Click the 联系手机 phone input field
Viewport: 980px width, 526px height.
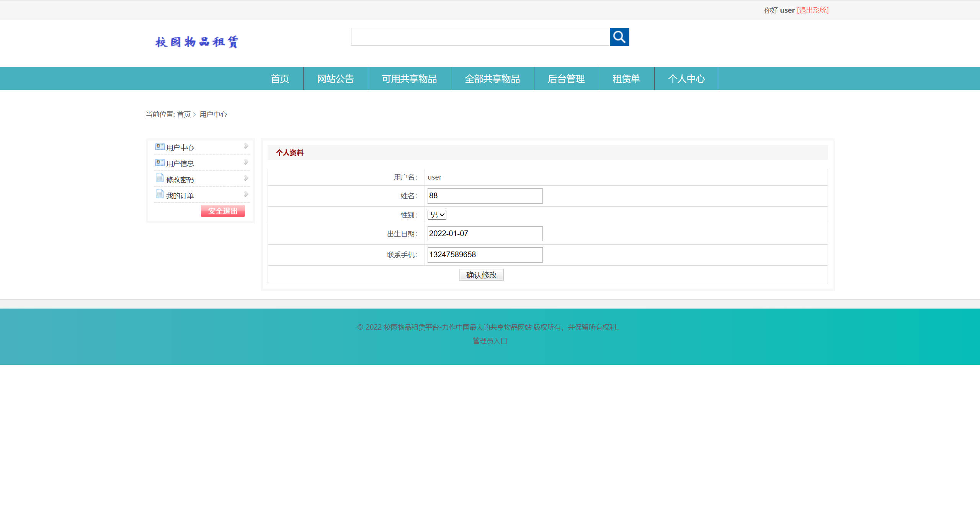click(x=485, y=255)
